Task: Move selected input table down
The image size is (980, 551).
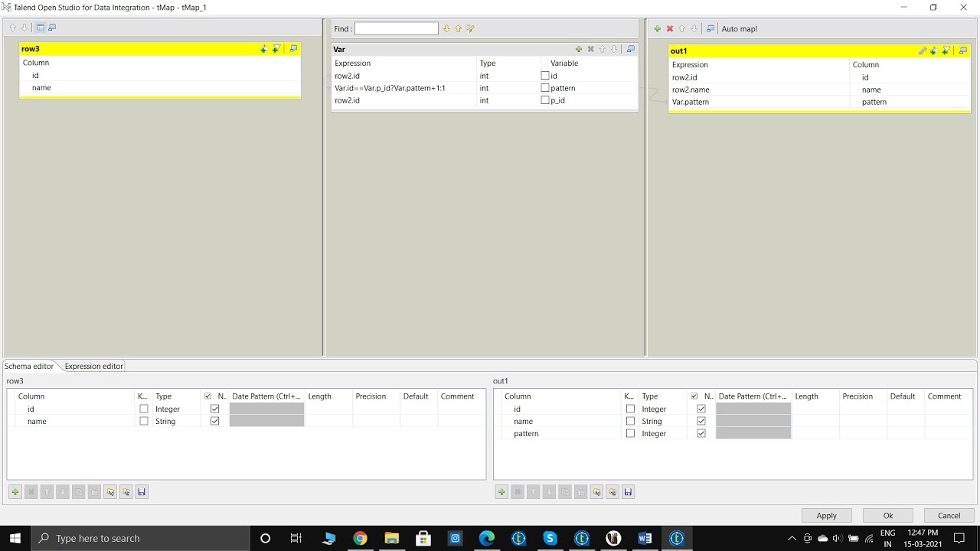Action: (x=24, y=28)
